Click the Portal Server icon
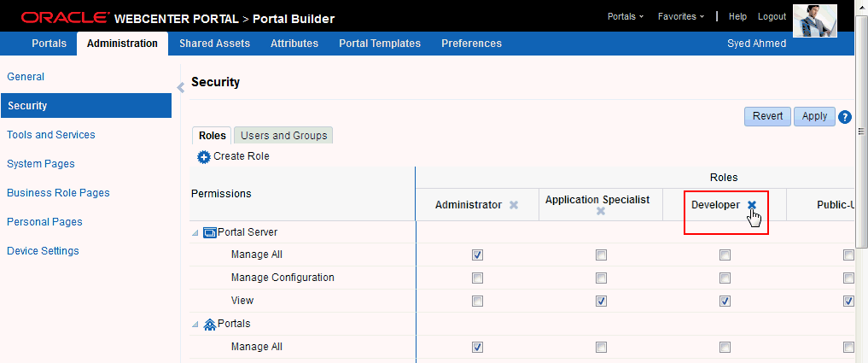Screen dimensions: 868x363 click(210, 232)
